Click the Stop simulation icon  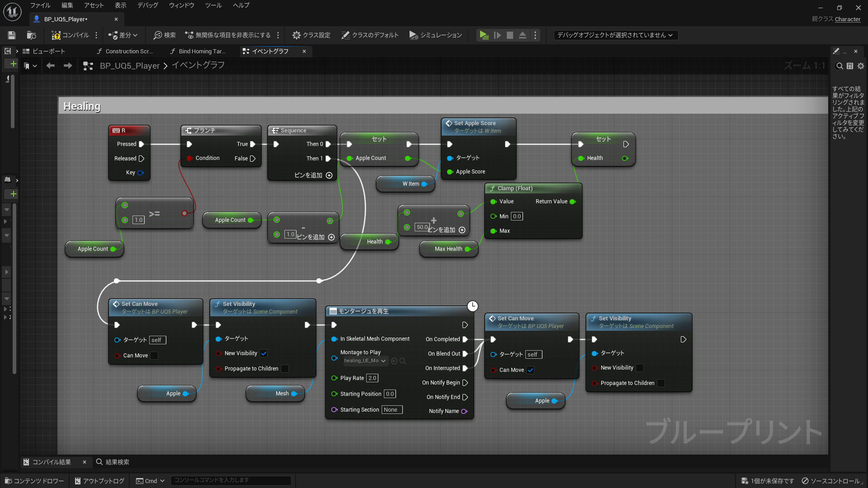[510, 35]
